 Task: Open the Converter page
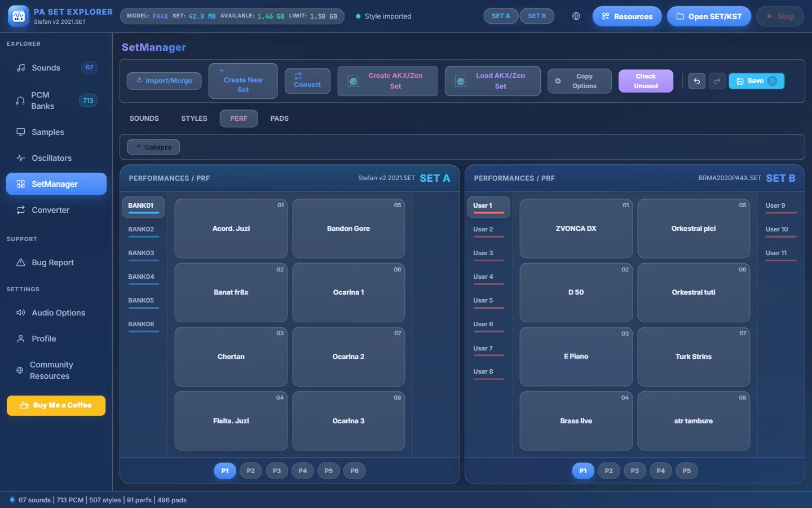pos(56,210)
